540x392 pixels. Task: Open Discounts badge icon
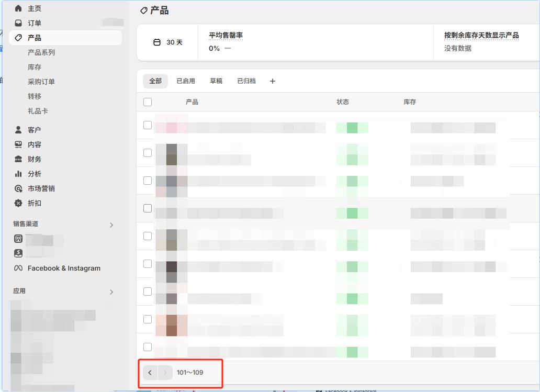[18, 203]
